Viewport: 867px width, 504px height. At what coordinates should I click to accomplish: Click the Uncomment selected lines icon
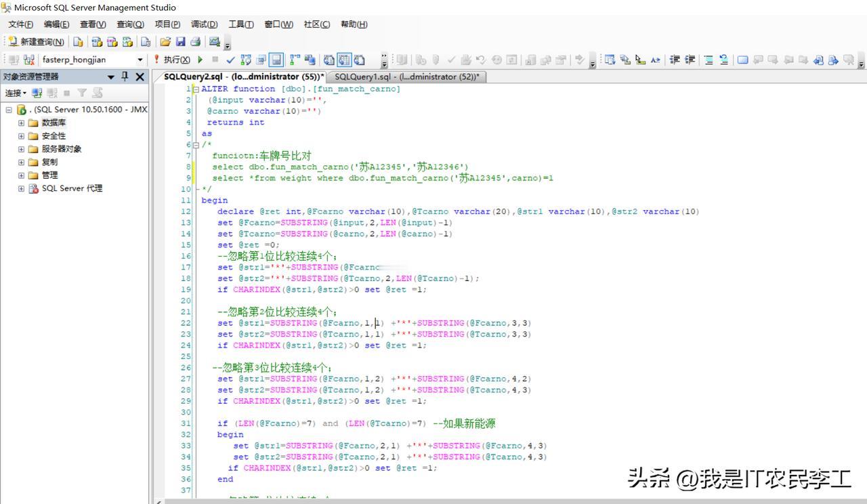(723, 60)
